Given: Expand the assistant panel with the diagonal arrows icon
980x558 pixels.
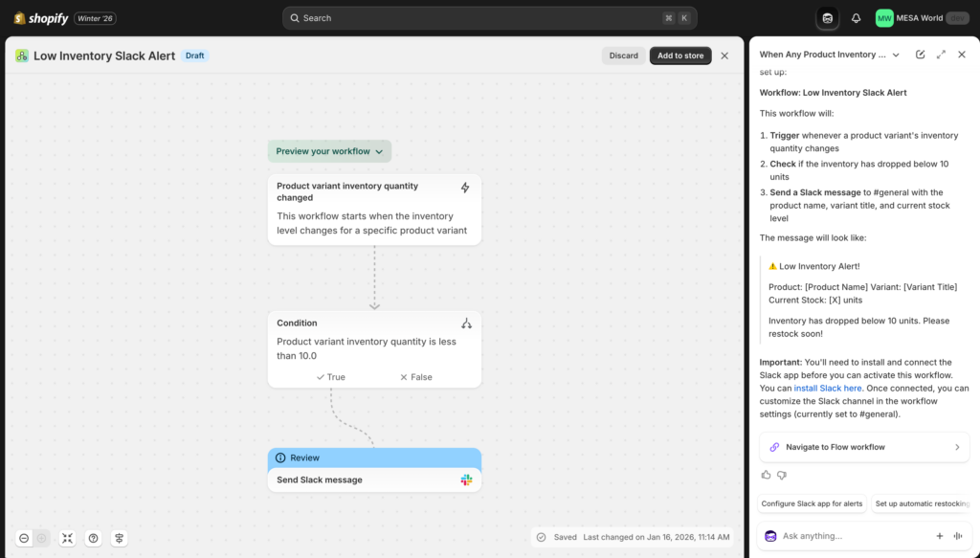Looking at the screenshot, I should 941,55.
